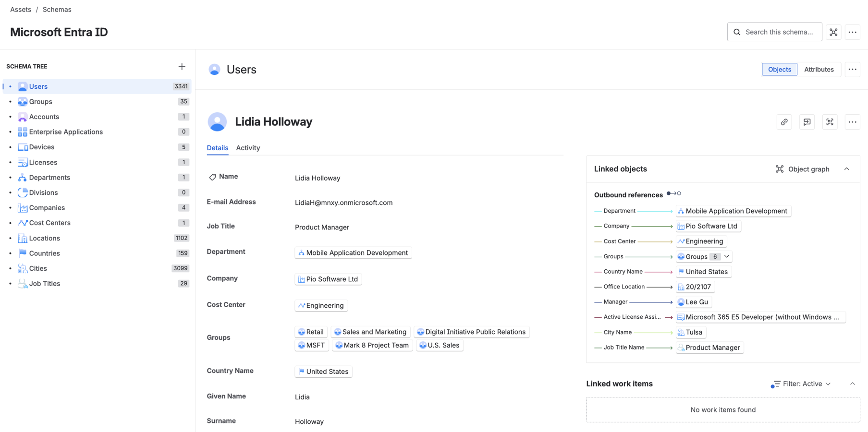Open the schema graph icon beside search
The height and width of the screenshot is (432, 868).
pyautogui.click(x=833, y=32)
